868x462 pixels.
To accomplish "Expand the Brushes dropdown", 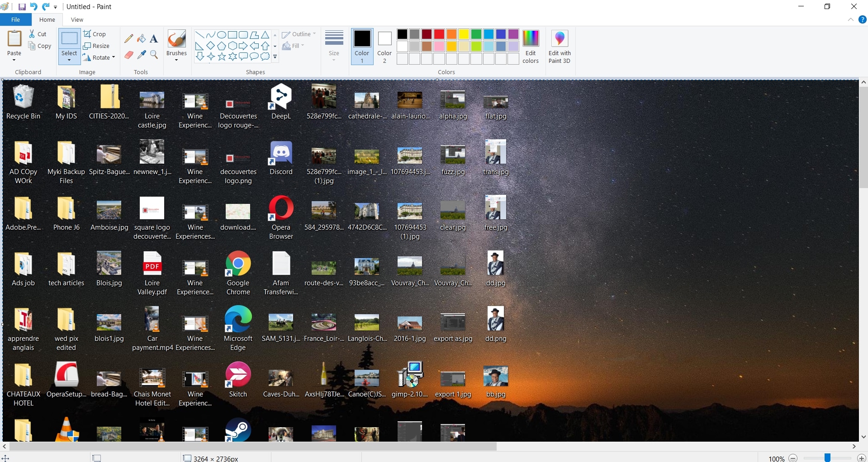I will (176, 60).
